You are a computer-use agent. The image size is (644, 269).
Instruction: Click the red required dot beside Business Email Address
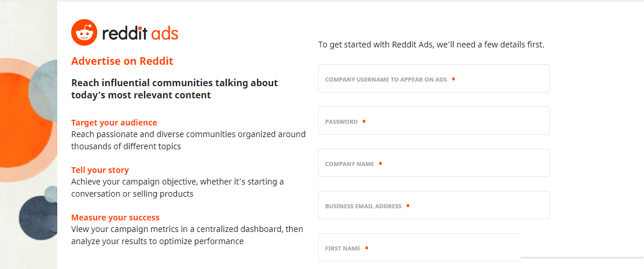(x=408, y=205)
